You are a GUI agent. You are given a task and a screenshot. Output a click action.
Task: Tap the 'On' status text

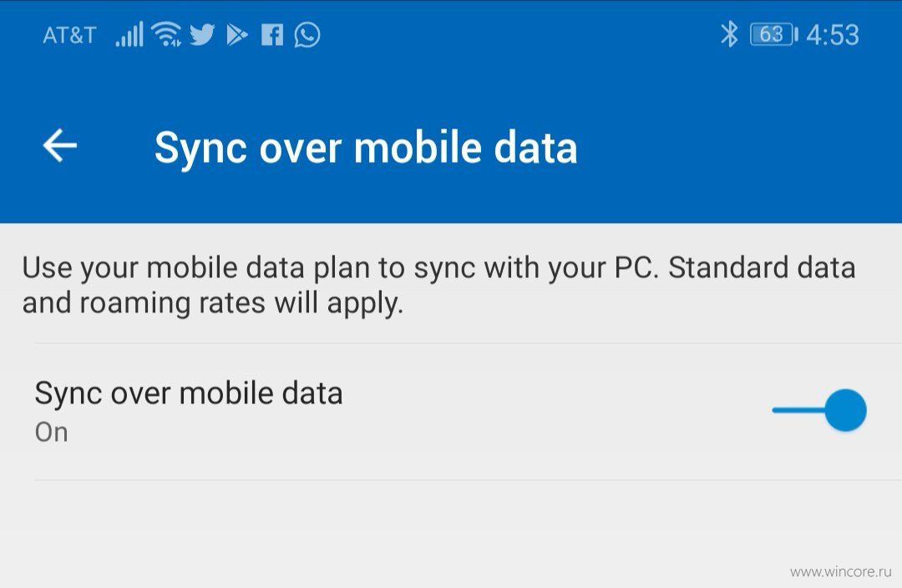pos(51,433)
